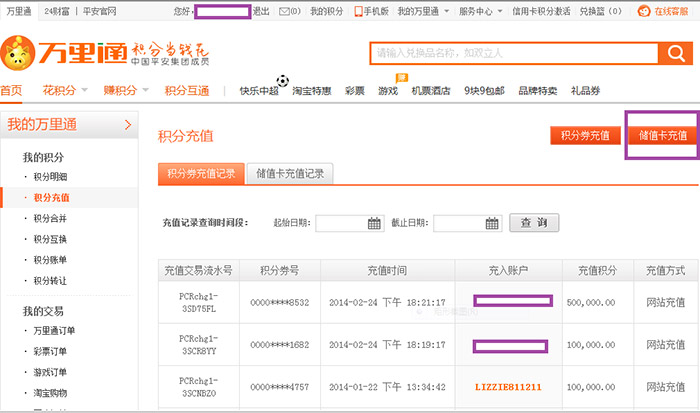Screen dimensions: 700x413
Task: Click 万里通 top-left link
Action: [19, 12]
